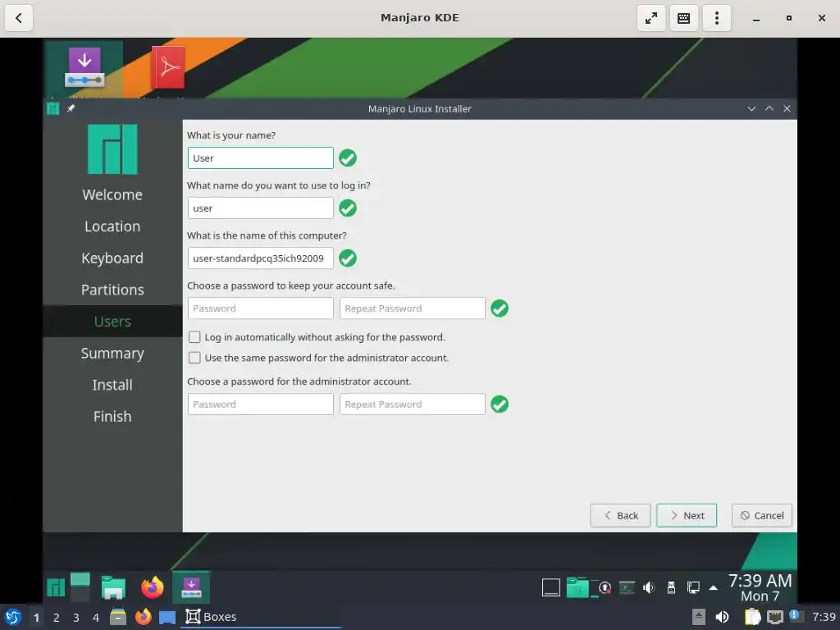Open the red PDF desktop icon

[x=168, y=67]
